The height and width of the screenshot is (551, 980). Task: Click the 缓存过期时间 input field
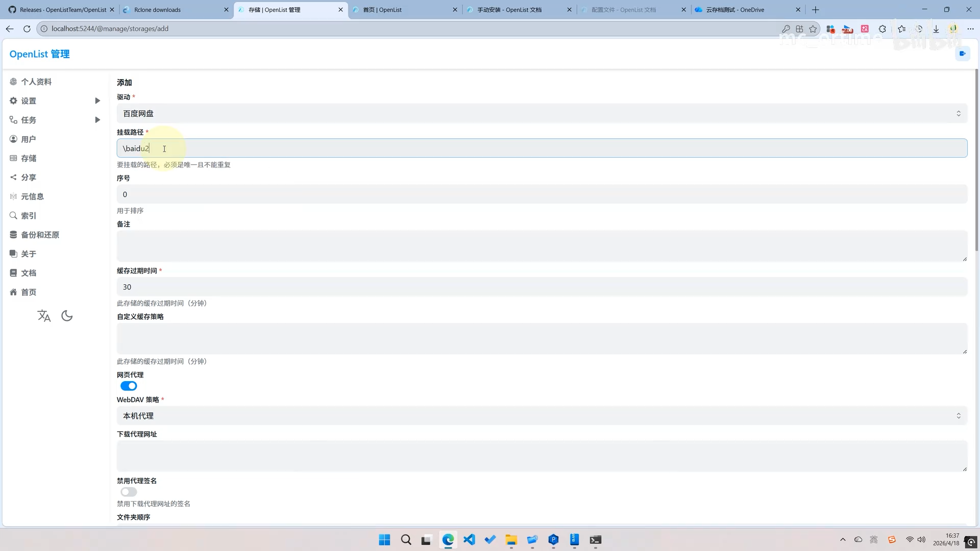click(x=542, y=287)
